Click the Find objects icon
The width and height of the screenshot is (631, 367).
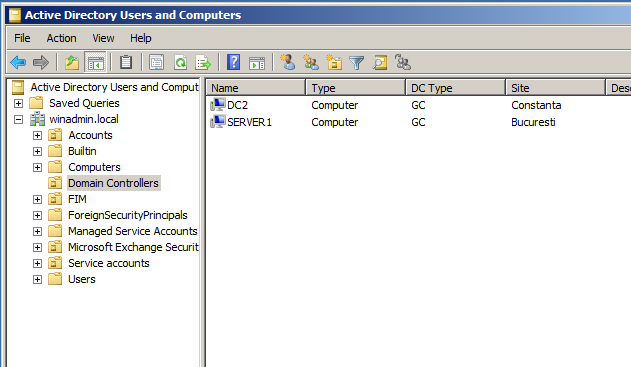point(380,62)
